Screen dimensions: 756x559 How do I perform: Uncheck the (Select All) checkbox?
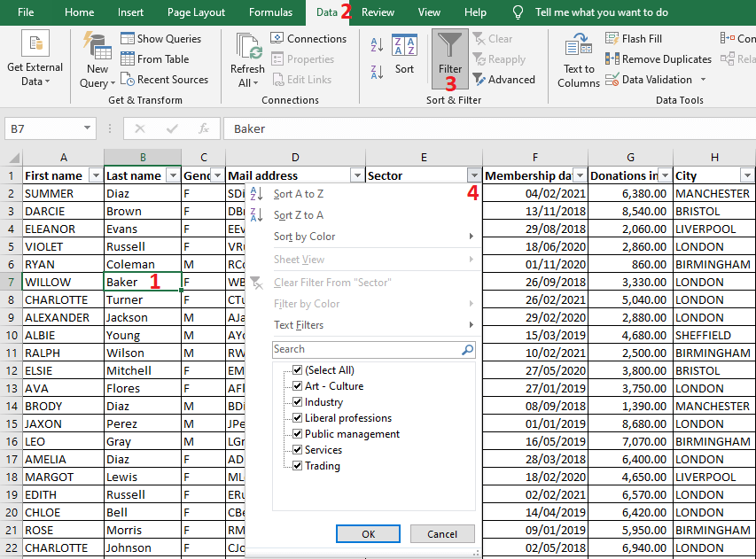click(298, 370)
